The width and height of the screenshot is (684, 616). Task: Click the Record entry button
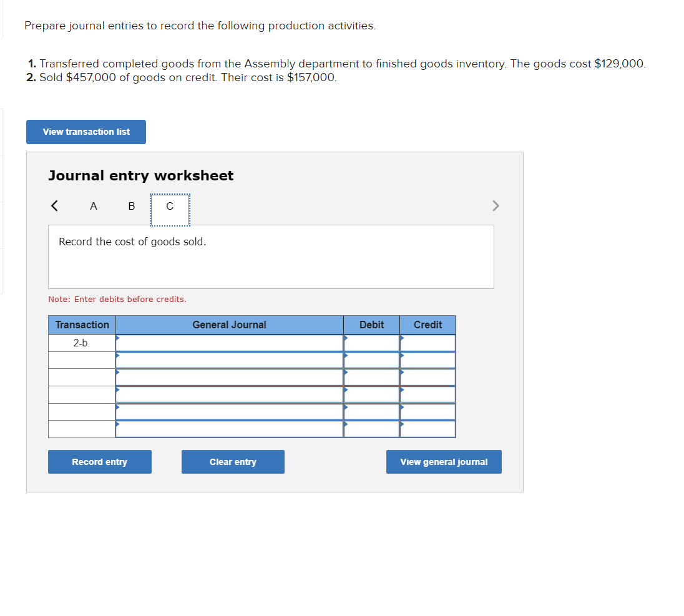coord(99,462)
